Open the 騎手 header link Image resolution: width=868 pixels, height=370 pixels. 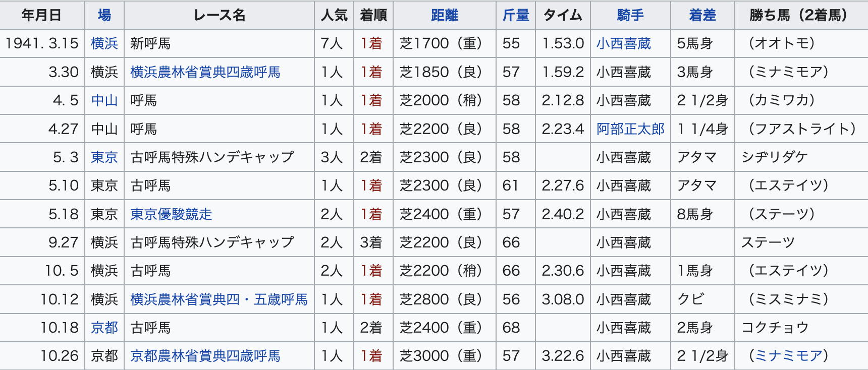coord(630,15)
